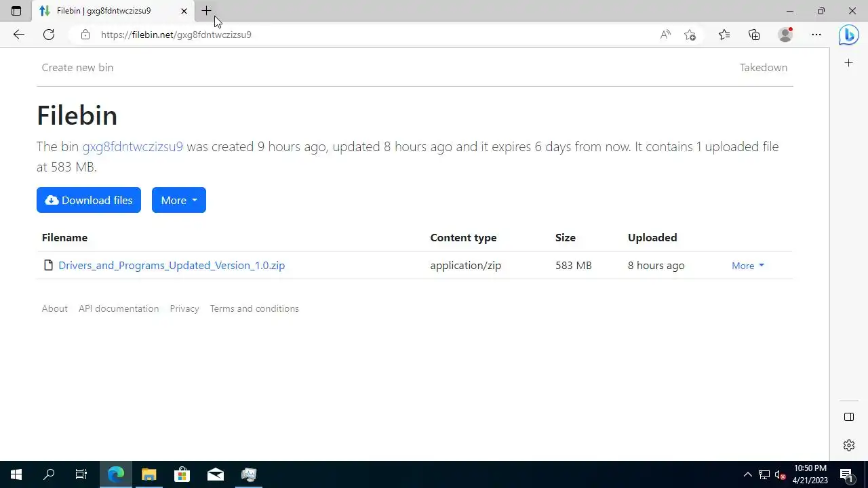Open the notification center icon
Image resolution: width=868 pixels, height=488 pixels.
point(847,474)
